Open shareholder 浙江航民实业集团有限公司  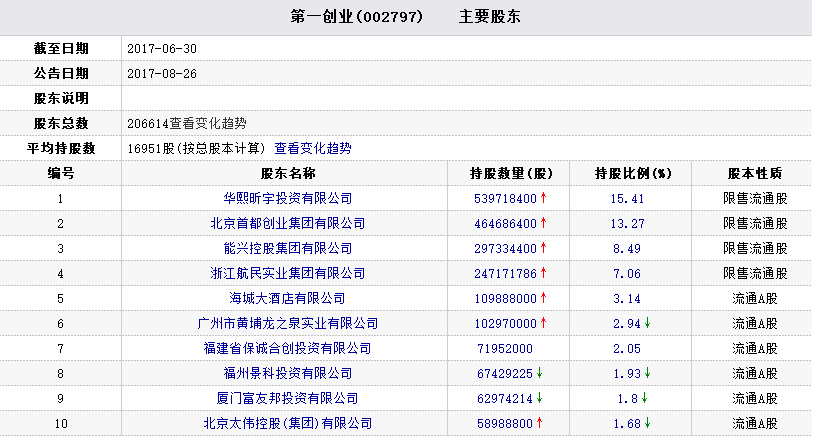pyautogui.click(x=288, y=273)
